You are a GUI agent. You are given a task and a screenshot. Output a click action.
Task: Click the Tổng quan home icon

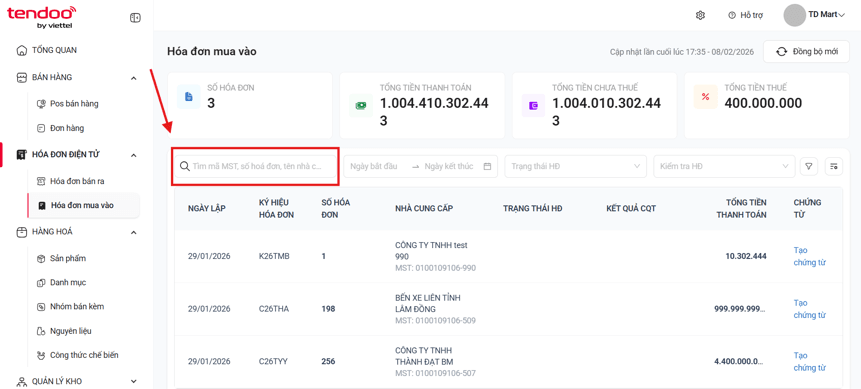(21, 51)
